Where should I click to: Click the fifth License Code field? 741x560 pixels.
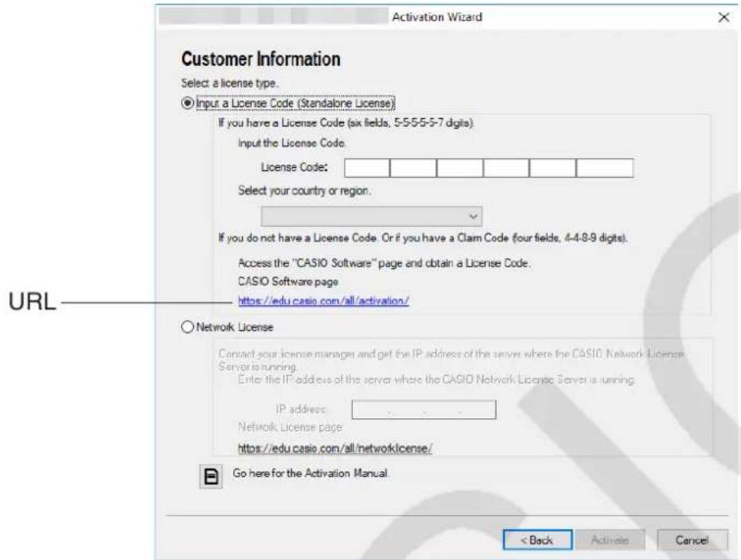553,168
